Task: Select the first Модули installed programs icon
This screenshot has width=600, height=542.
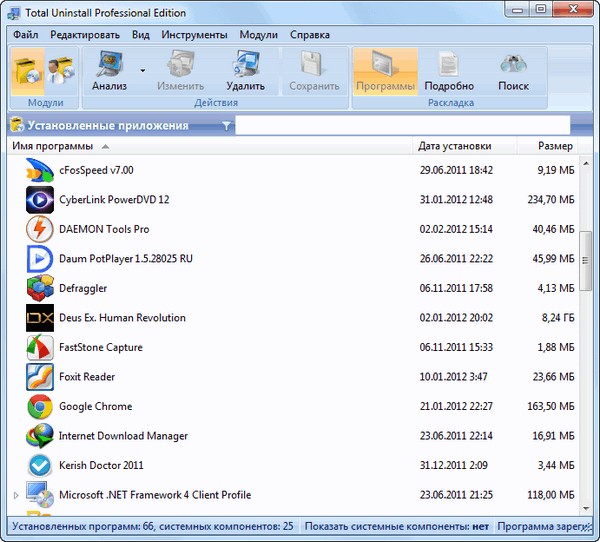Action: tap(25, 69)
